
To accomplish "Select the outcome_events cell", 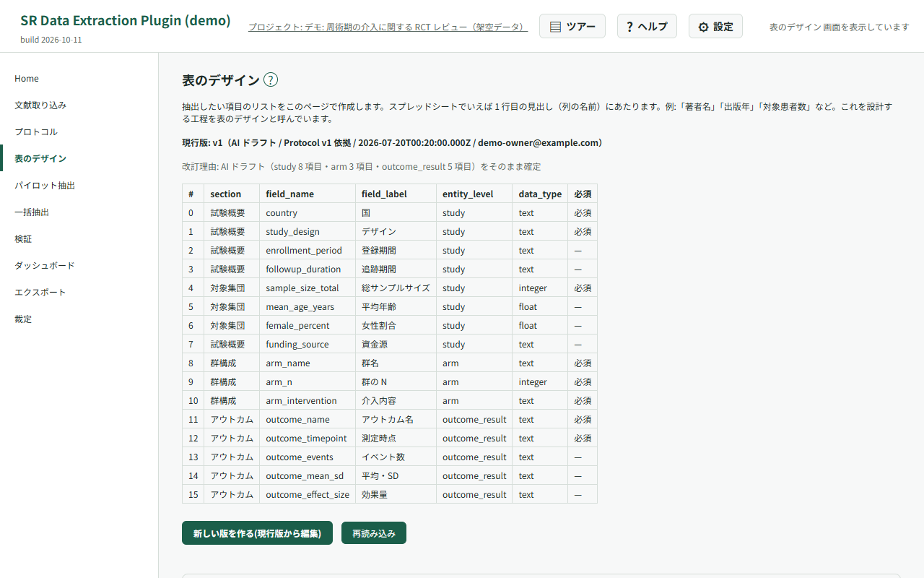I will click(x=308, y=457).
